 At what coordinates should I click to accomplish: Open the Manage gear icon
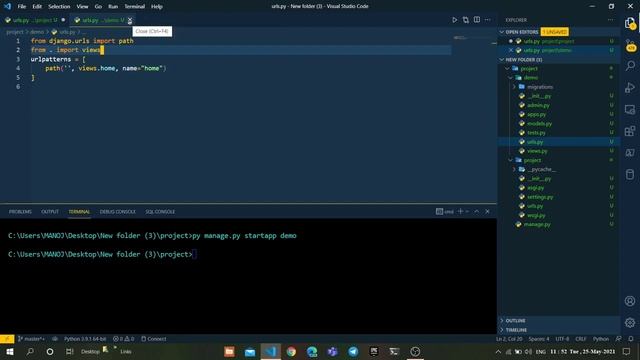(630, 322)
